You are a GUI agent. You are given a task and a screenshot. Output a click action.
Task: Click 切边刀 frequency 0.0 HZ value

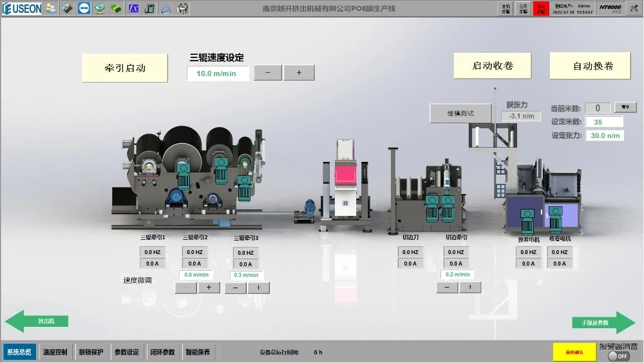(x=410, y=252)
